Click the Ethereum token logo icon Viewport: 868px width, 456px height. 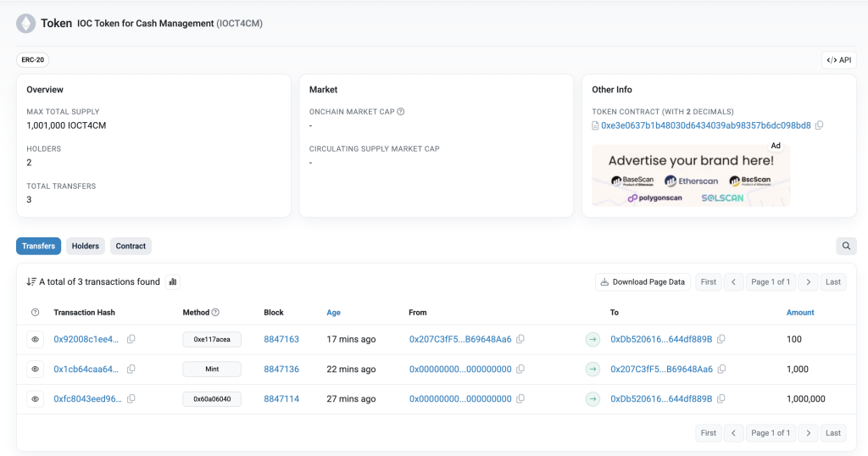point(25,23)
